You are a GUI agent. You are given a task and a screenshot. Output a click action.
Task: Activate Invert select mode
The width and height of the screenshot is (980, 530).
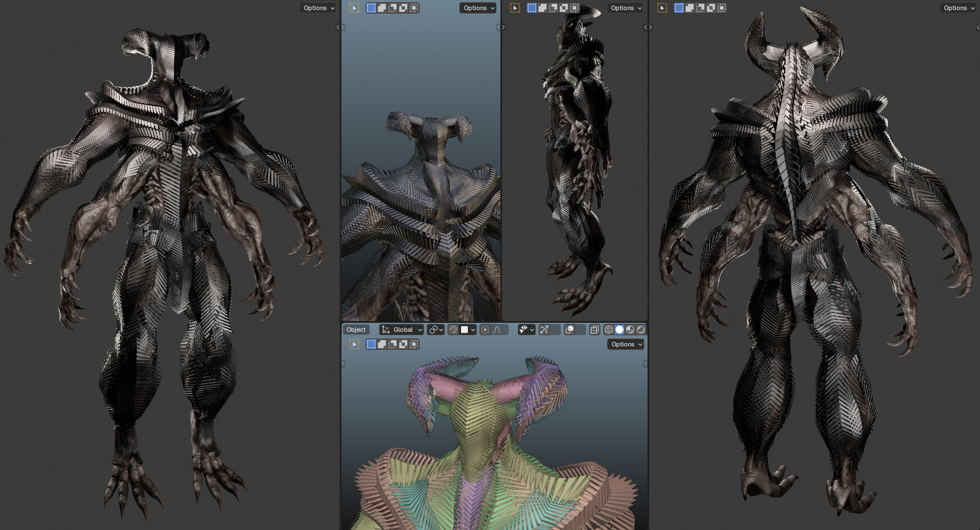(402, 344)
